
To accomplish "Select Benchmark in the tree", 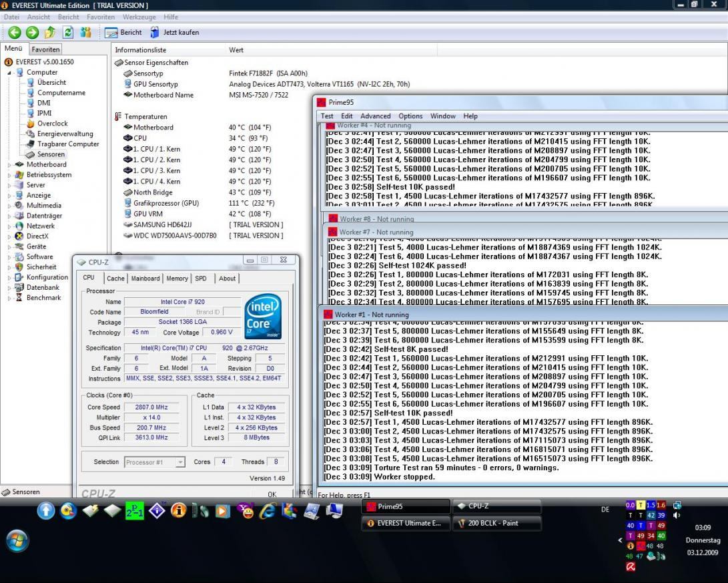I will [x=43, y=298].
